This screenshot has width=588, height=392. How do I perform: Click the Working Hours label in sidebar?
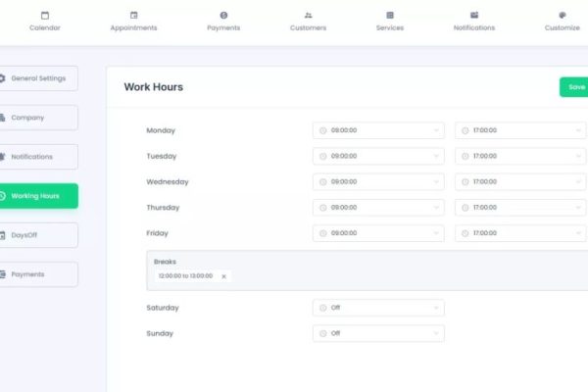[35, 196]
